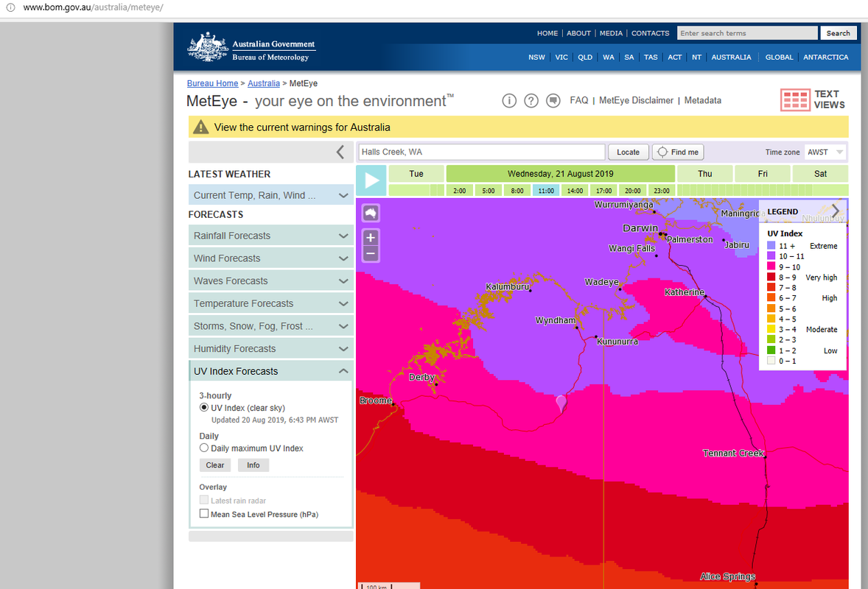Viewport: 868px width, 589px height.
Task: Select the Sat day tab
Action: coord(820,174)
